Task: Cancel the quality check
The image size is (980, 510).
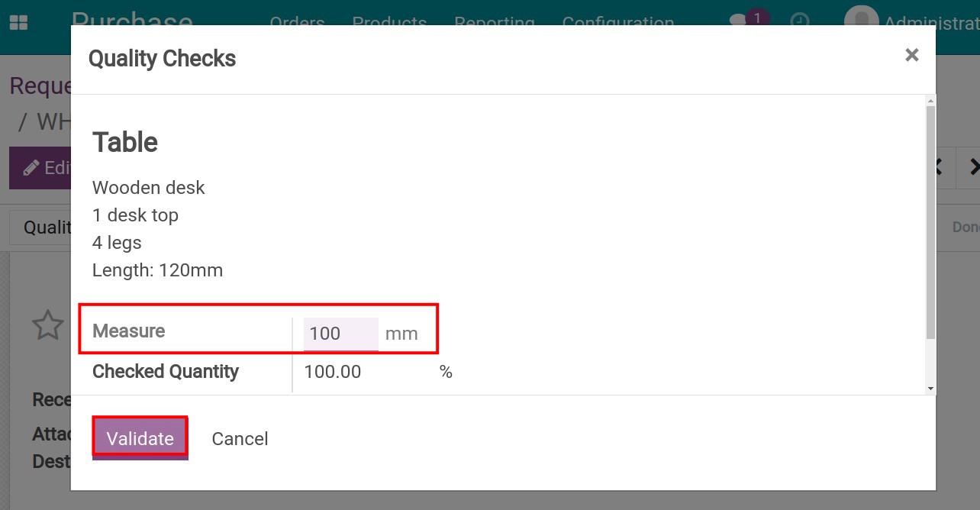Action: pos(240,438)
